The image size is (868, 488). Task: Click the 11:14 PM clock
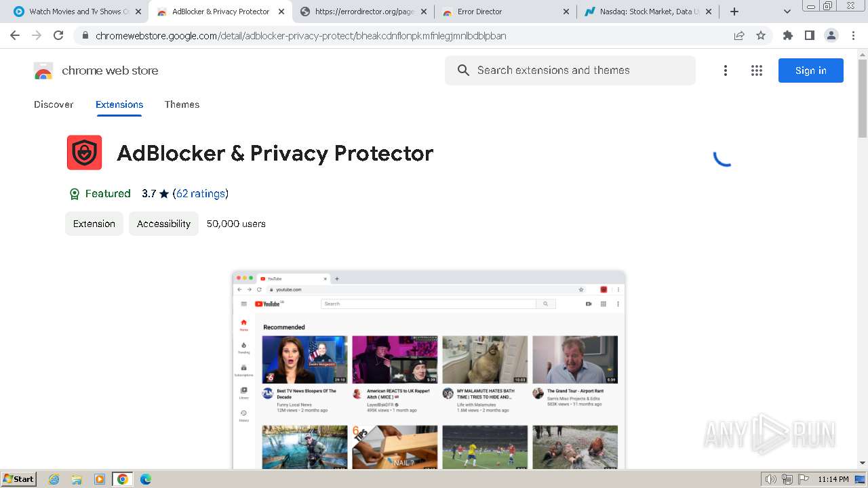click(833, 479)
